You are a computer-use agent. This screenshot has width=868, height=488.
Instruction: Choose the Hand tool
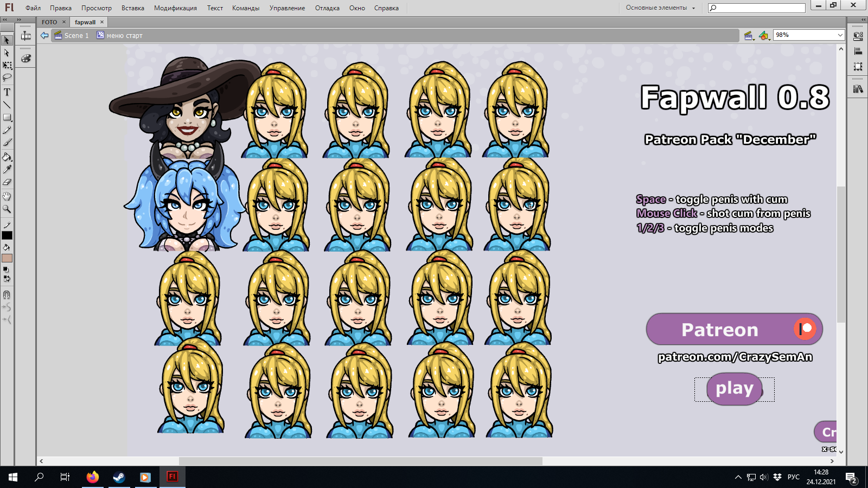click(x=7, y=196)
